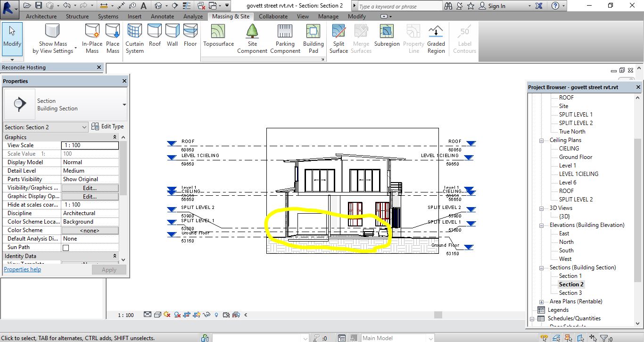Screen dimensions: 644x342
Task: Click the Properties help link
Action: (22, 269)
